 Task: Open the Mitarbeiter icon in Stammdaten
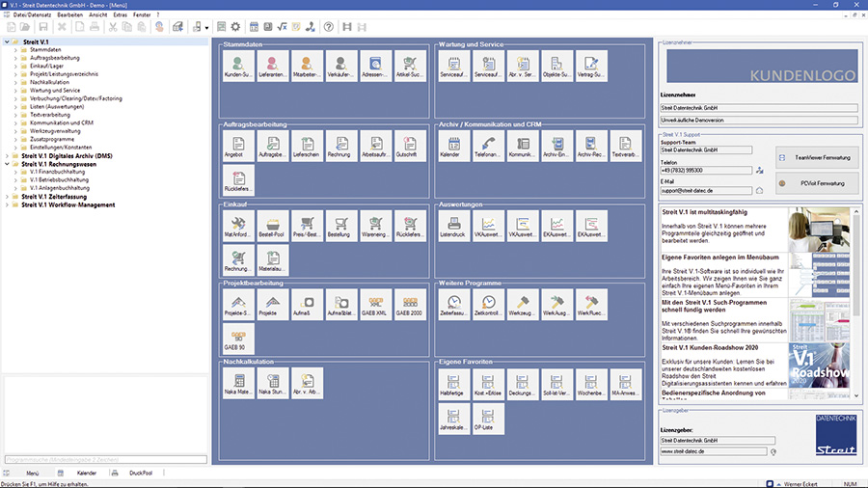click(x=308, y=66)
